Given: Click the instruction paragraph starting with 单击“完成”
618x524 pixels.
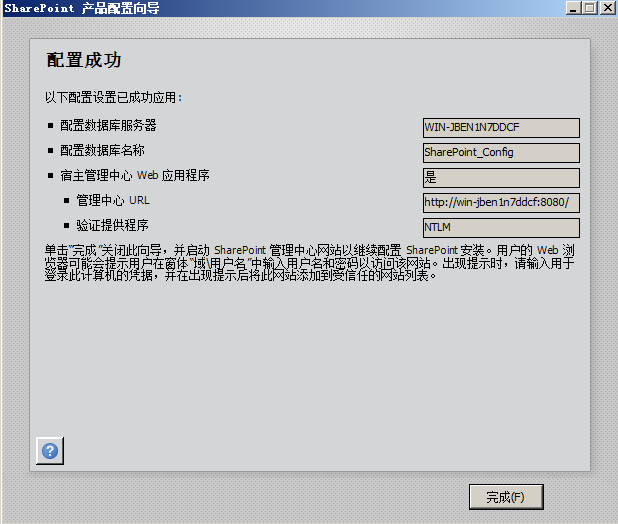Looking at the screenshot, I should [309, 262].
